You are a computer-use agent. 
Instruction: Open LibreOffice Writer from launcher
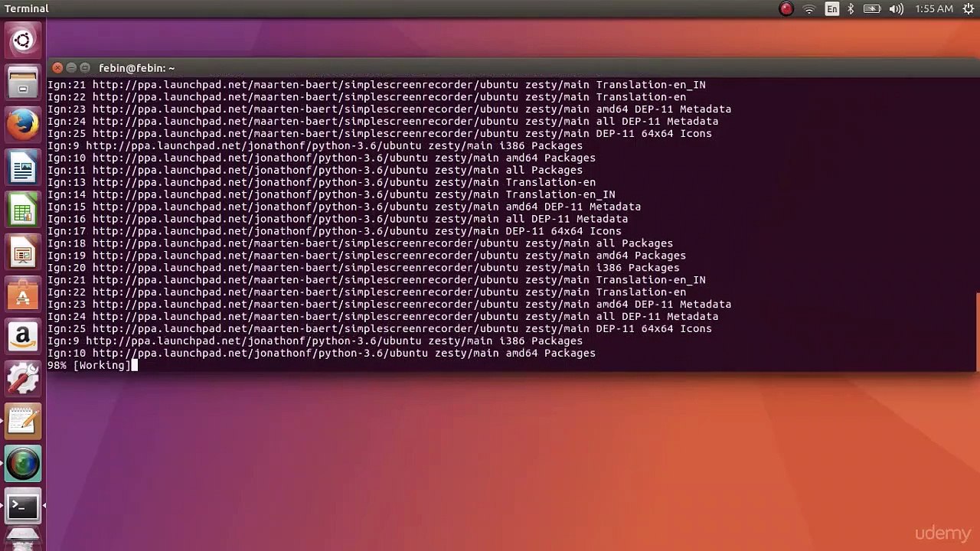tap(22, 168)
